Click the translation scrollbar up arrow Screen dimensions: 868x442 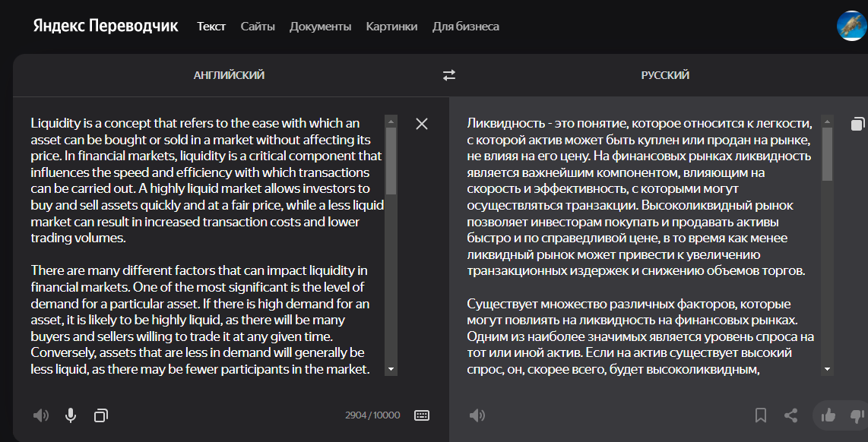[x=828, y=122]
